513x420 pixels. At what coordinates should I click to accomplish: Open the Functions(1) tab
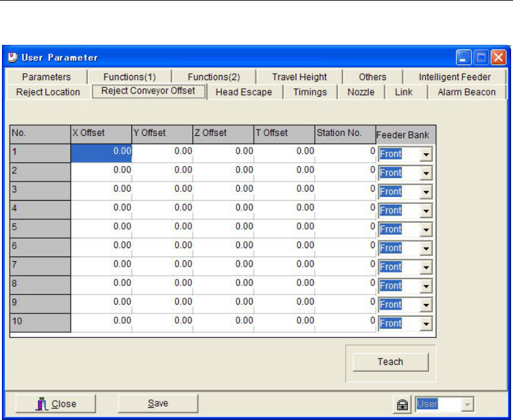(x=130, y=78)
